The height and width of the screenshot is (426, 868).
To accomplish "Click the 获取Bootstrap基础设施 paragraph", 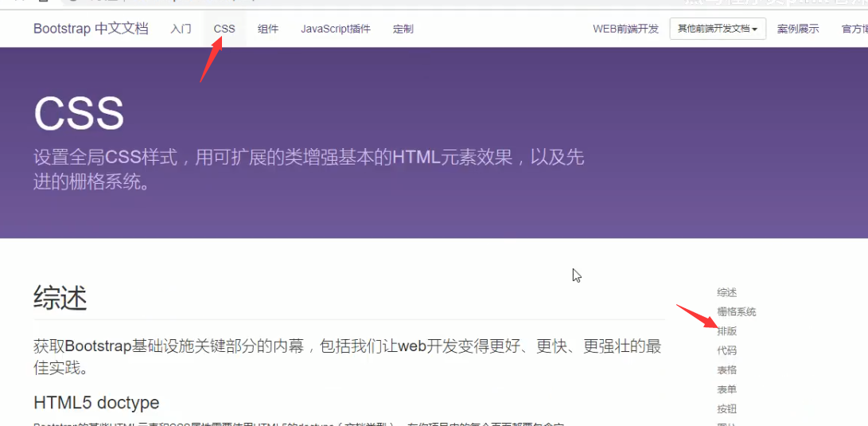I will [x=348, y=358].
